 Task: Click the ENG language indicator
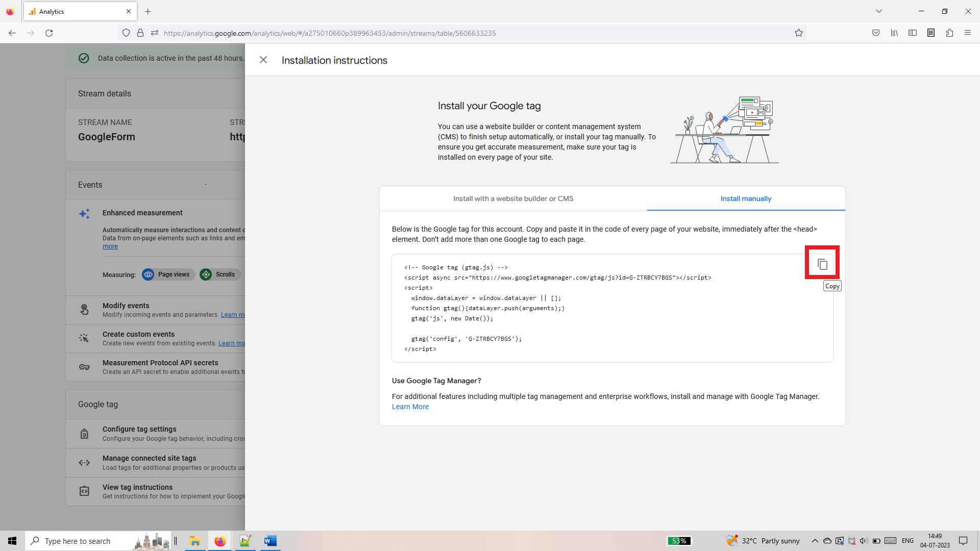908,541
